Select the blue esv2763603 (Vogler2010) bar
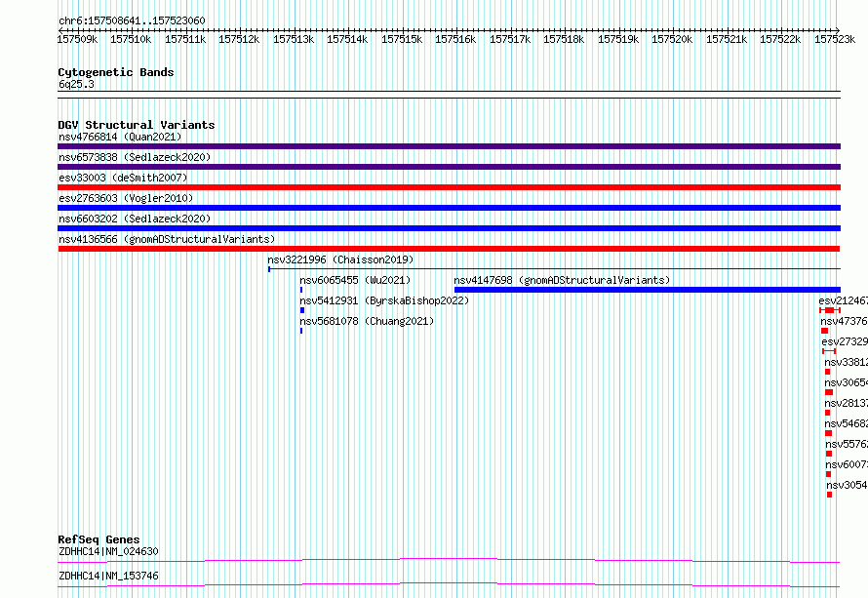This screenshot has width=868, height=598. (x=449, y=208)
